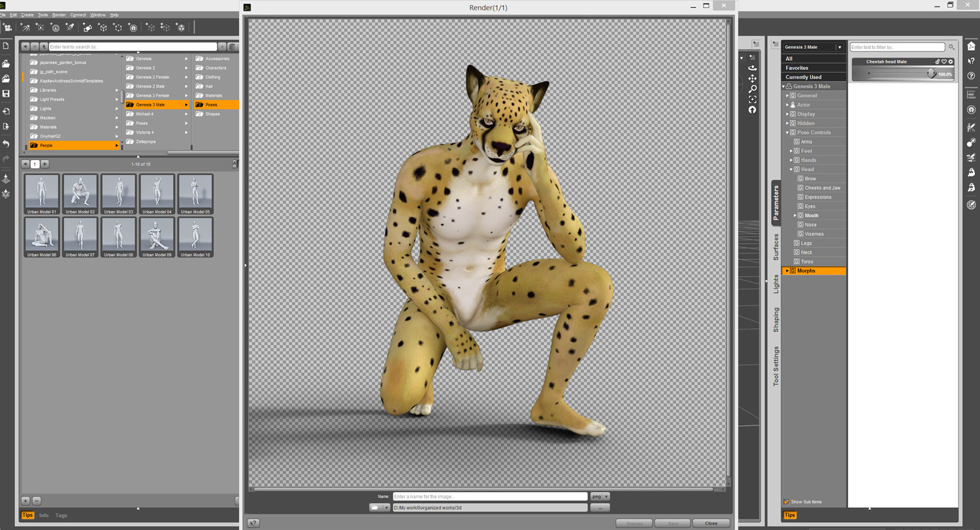Toggle the Show Sub Items checkbox
The height and width of the screenshot is (530, 980).
787,502
